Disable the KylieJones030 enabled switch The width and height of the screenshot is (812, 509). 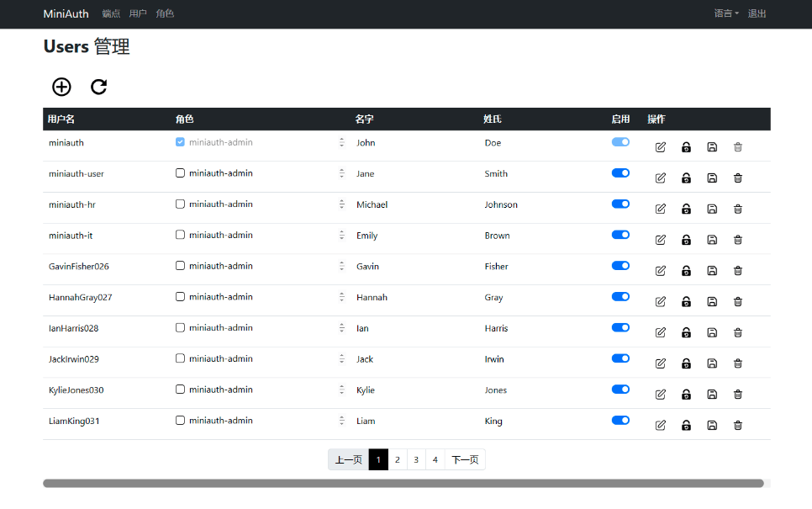[620, 390]
